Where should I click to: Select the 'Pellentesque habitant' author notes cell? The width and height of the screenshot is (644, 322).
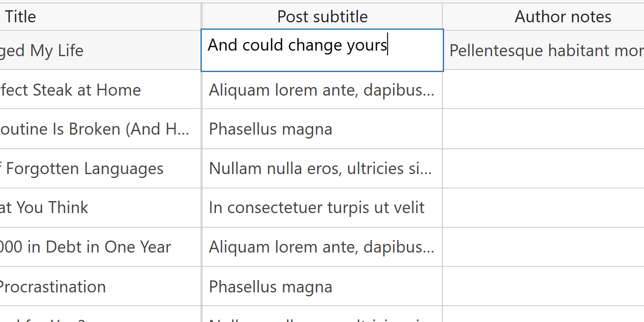[x=543, y=50]
